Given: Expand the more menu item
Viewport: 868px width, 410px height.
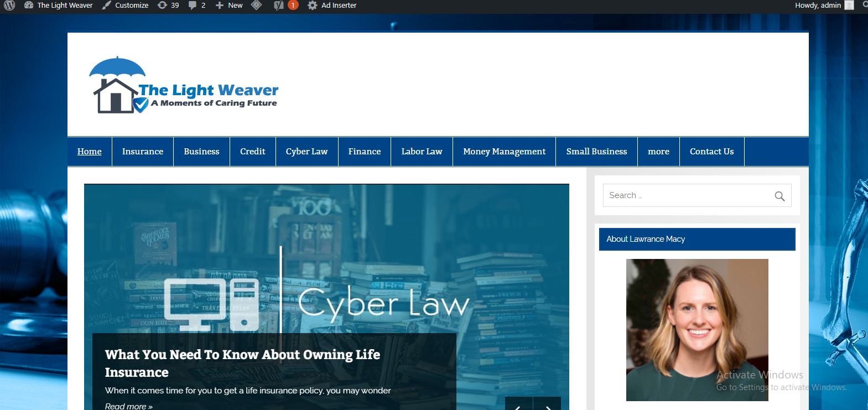Looking at the screenshot, I should (x=659, y=152).
